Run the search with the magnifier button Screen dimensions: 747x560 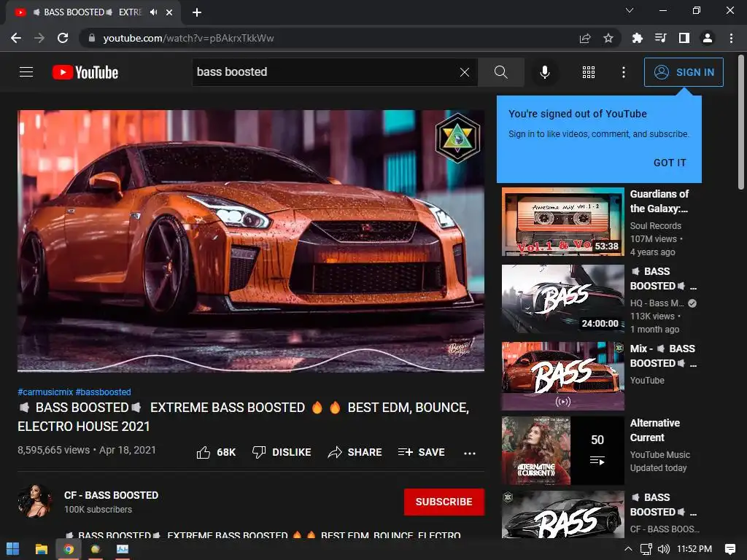point(500,72)
